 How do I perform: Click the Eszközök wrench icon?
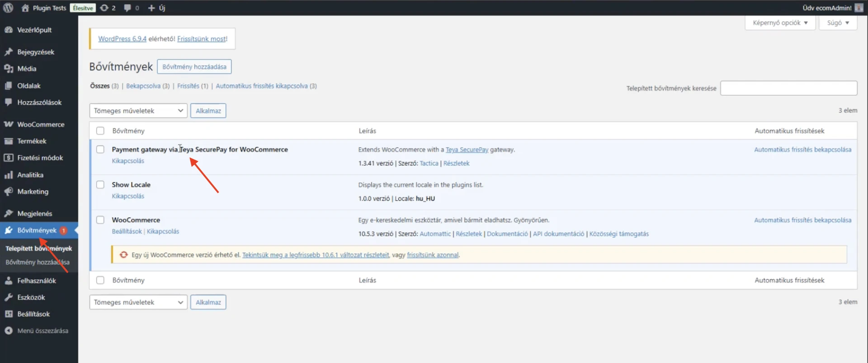point(9,297)
